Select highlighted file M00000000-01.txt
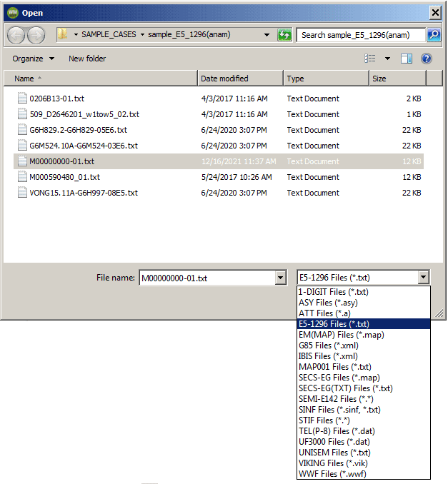The height and width of the screenshot is (484, 448). coord(219,161)
